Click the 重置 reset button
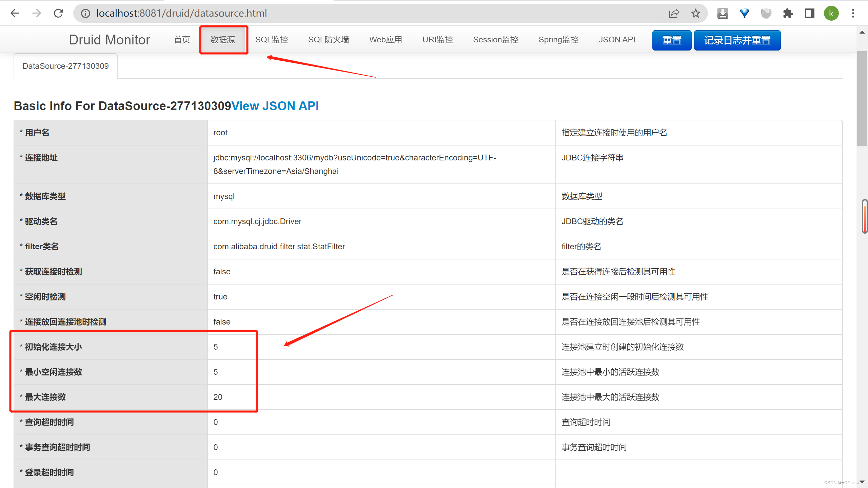Viewport: 868px width, 488px height. click(672, 40)
